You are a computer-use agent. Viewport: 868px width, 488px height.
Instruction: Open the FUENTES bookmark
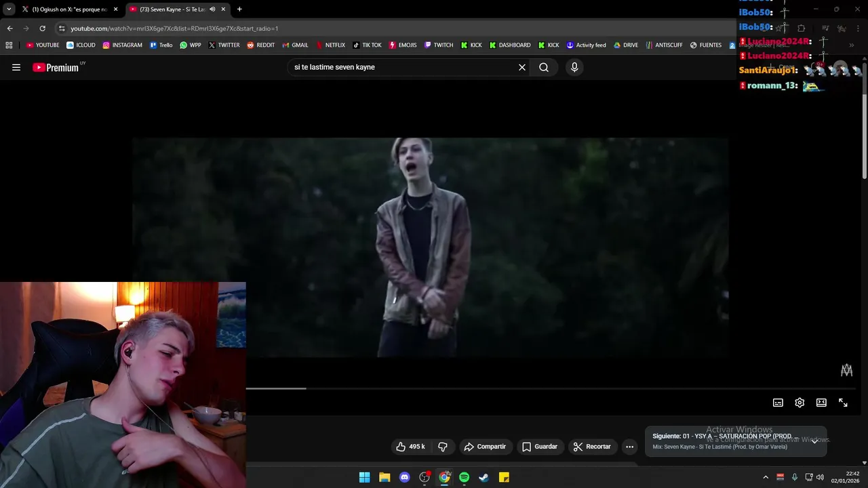706,45
